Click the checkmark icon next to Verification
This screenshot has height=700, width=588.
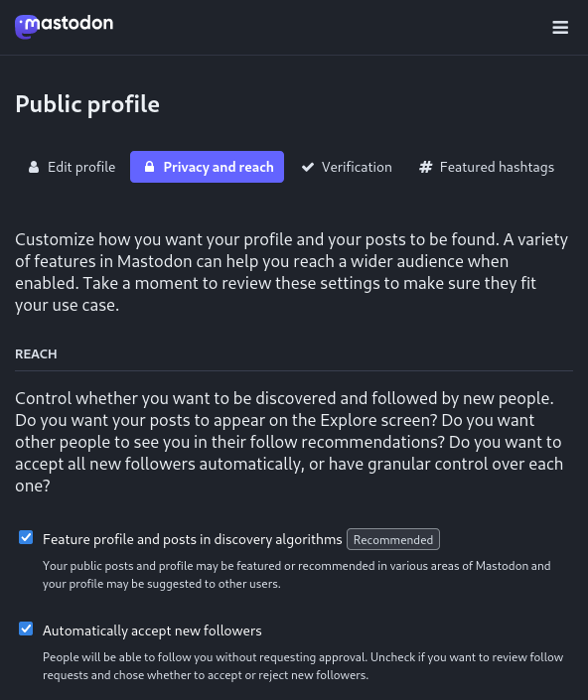pos(308,167)
